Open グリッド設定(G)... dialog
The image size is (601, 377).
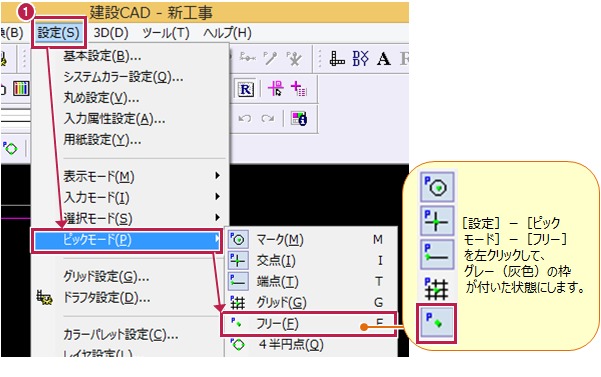pos(106,276)
